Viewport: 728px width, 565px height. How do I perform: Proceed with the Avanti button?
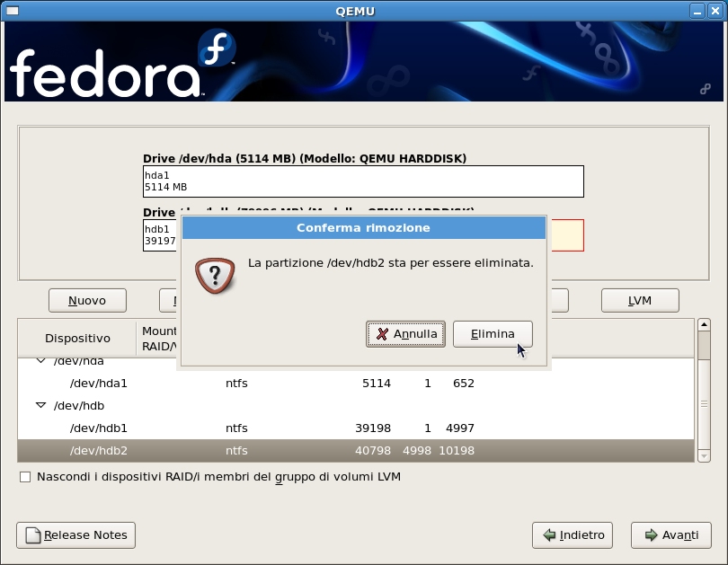(x=670, y=535)
